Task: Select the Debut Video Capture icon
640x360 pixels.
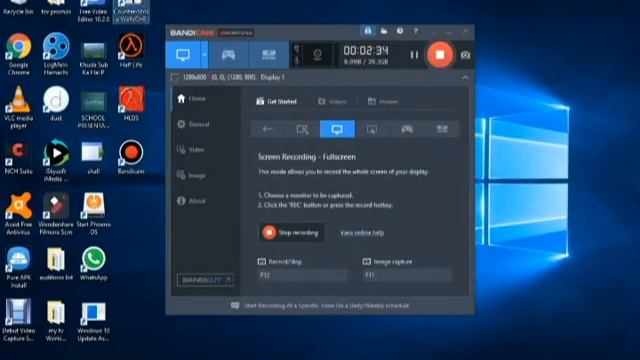Action: click(18, 320)
